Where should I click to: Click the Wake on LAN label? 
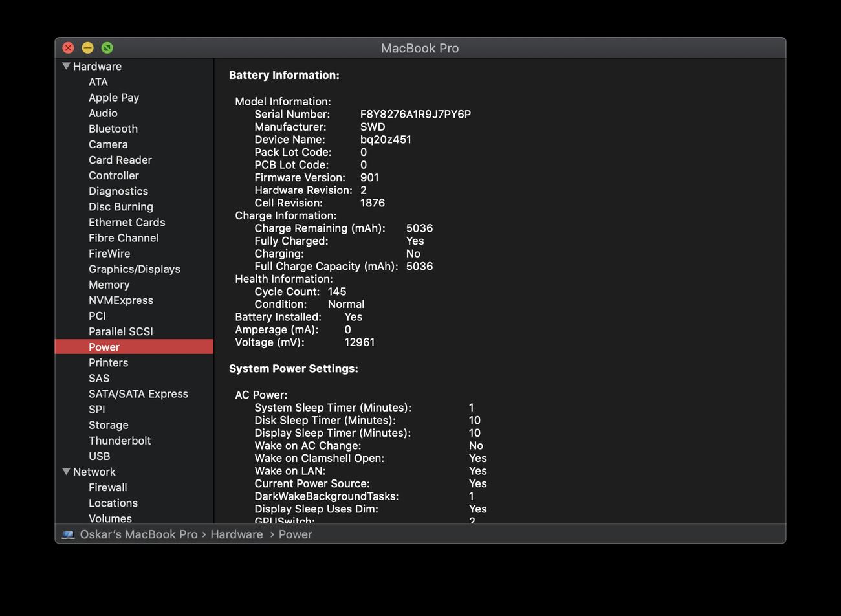click(290, 471)
